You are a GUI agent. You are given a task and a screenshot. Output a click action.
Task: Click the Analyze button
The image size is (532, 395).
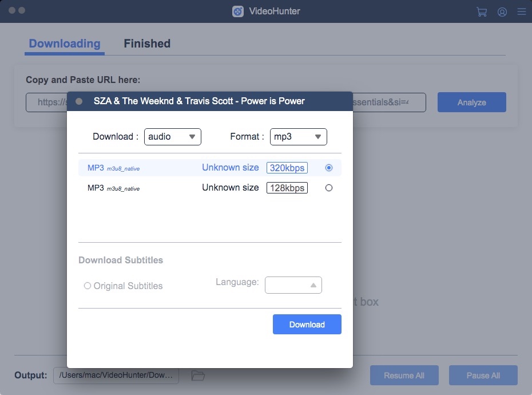coord(471,102)
